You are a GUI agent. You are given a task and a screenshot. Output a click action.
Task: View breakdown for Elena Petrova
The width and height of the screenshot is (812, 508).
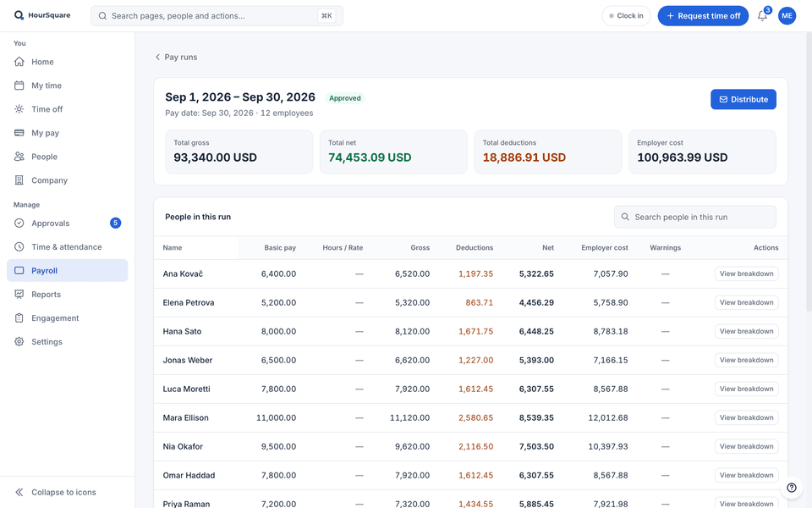tap(746, 303)
